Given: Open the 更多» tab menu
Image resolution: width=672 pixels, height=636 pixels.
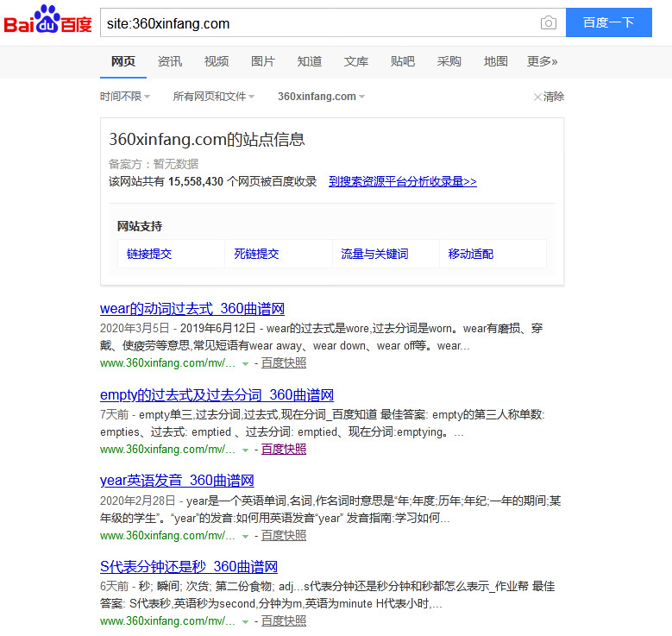Looking at the screenshot, I should click(542, 62).
